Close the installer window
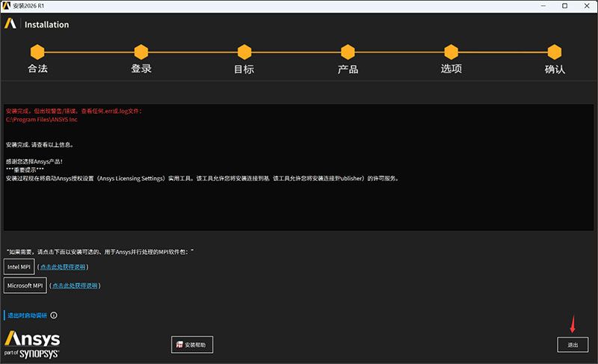 pos(587,6)
